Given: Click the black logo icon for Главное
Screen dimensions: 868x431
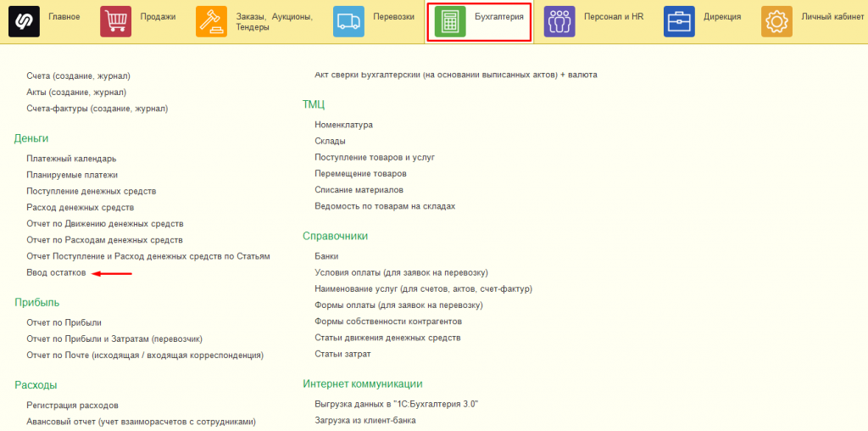Looking at the screenshot, I should (25, 21).
